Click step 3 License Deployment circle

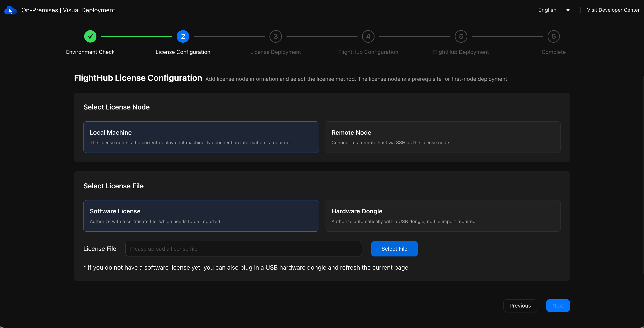pos(276,36)
